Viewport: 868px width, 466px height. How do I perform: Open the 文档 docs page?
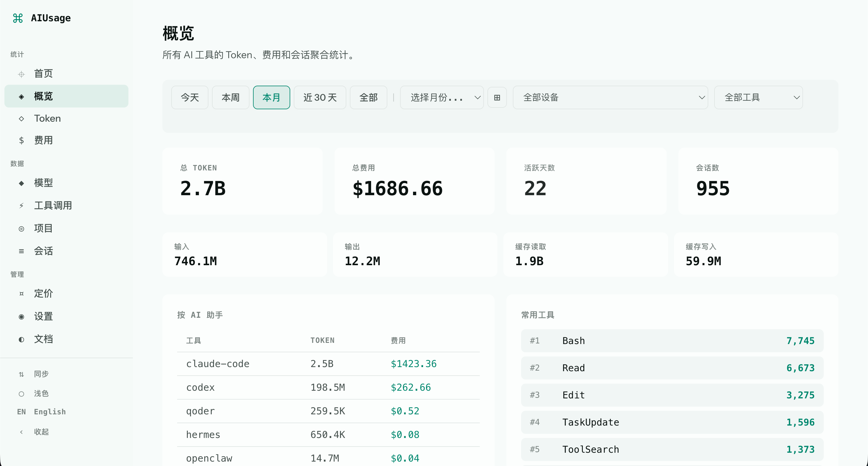[66, 339]
